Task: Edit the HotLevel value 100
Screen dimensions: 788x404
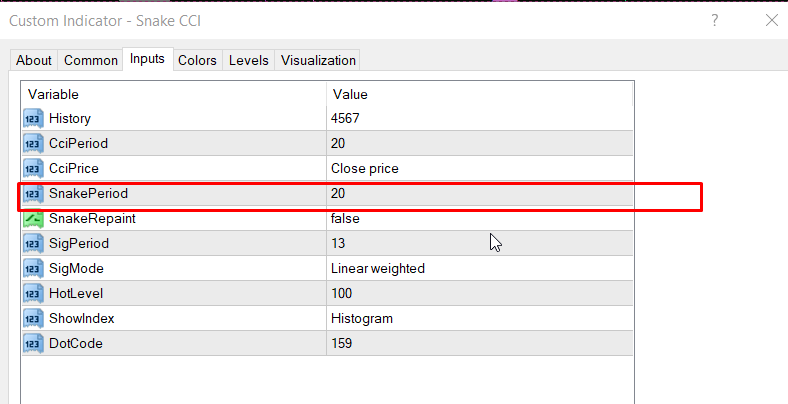Action: [480, 293]
